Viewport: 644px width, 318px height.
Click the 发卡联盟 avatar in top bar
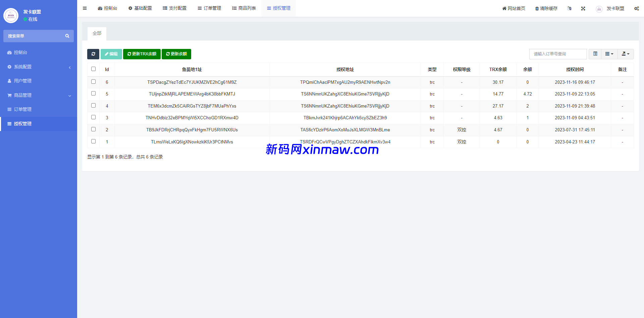[599, 9]
